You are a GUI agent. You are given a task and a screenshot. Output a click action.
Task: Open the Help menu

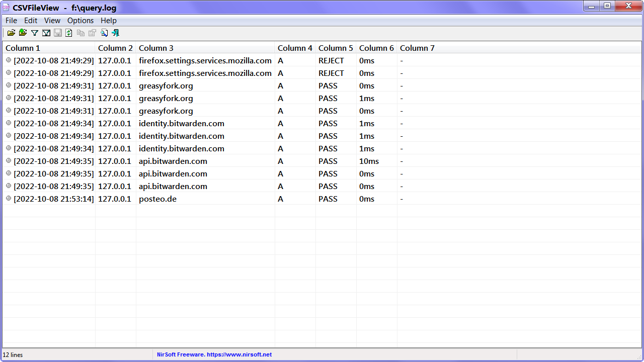(x=109, y=21)
